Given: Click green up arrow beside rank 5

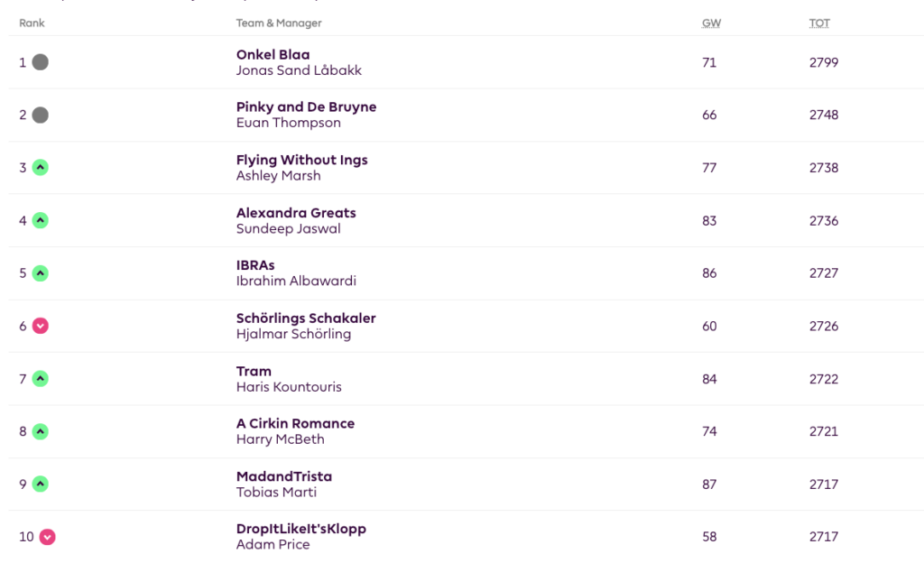Looking at the screenshot, I should coord(40,273).
